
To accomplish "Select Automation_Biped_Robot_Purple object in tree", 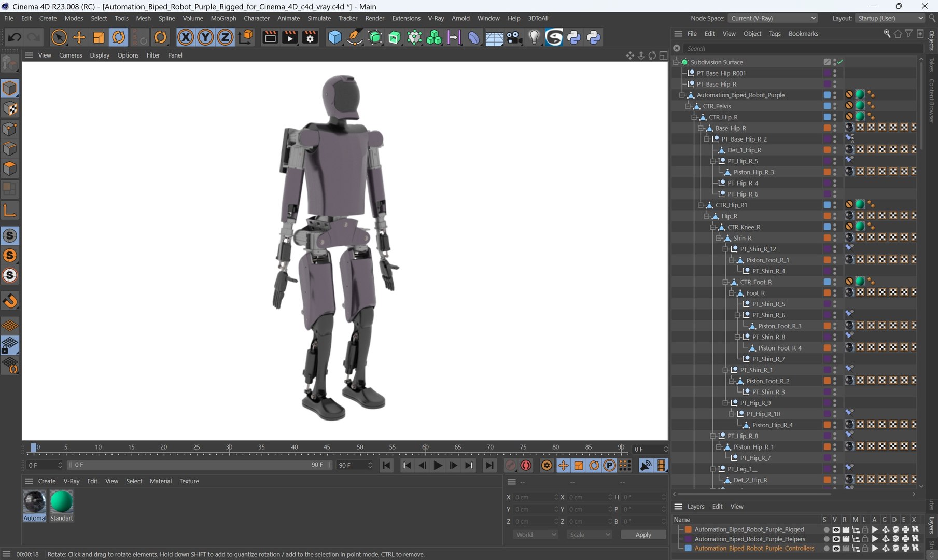I will (x=740, y=95).
